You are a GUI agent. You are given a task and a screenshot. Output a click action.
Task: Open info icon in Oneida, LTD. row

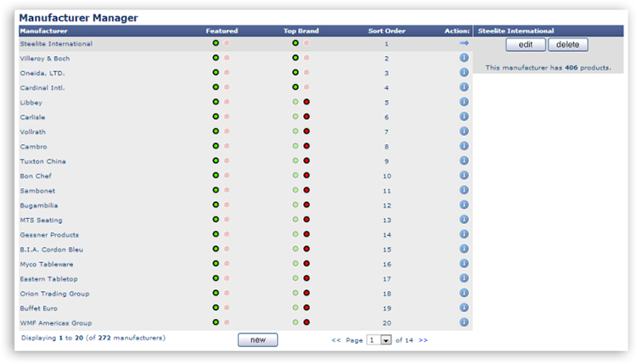(464, 72)
